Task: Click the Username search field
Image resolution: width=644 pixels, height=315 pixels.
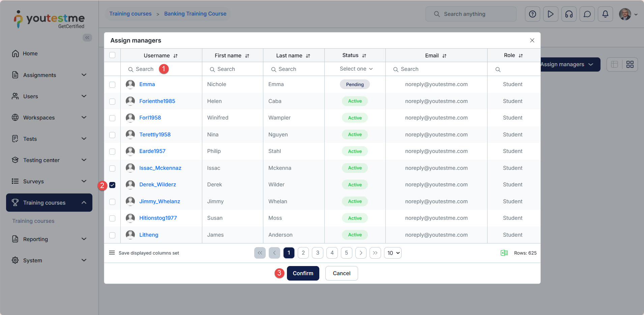Action: point(145,69)
